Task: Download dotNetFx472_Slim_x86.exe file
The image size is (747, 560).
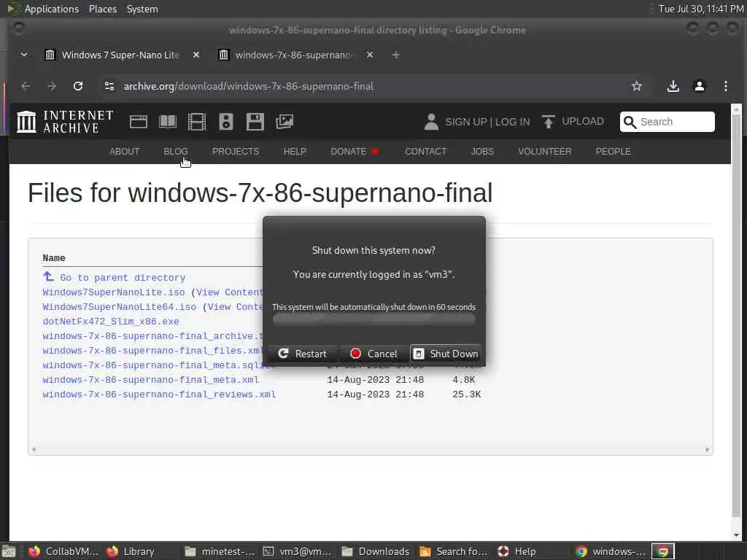Action: (x=111, y=322)
